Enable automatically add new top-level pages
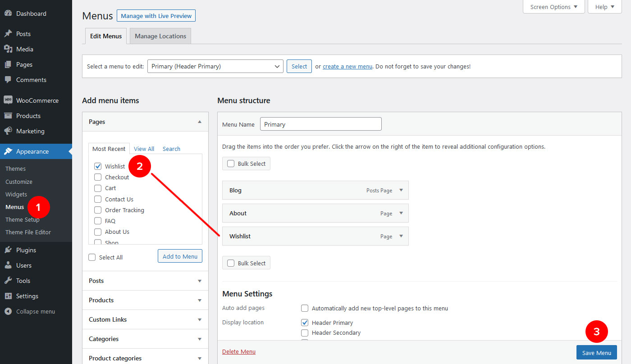Image resolution: width=631 pixels, height=364 pixels. pos(305,308)
